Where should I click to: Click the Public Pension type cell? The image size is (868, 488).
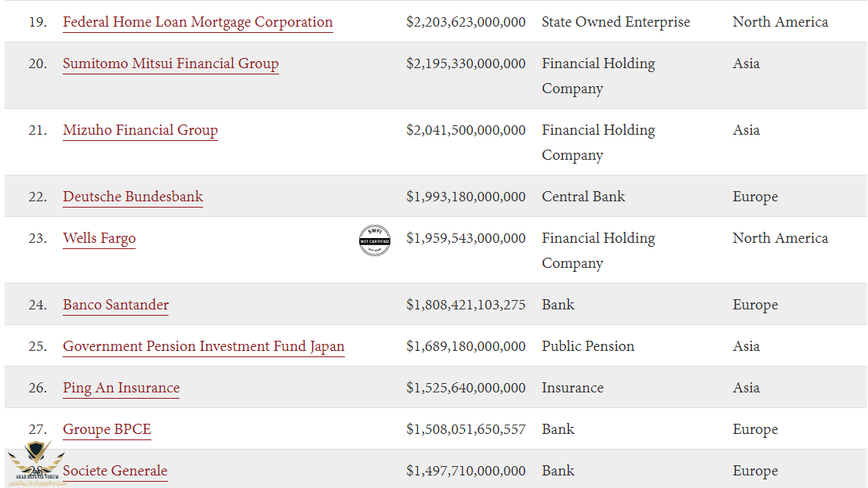coord(588,346)
